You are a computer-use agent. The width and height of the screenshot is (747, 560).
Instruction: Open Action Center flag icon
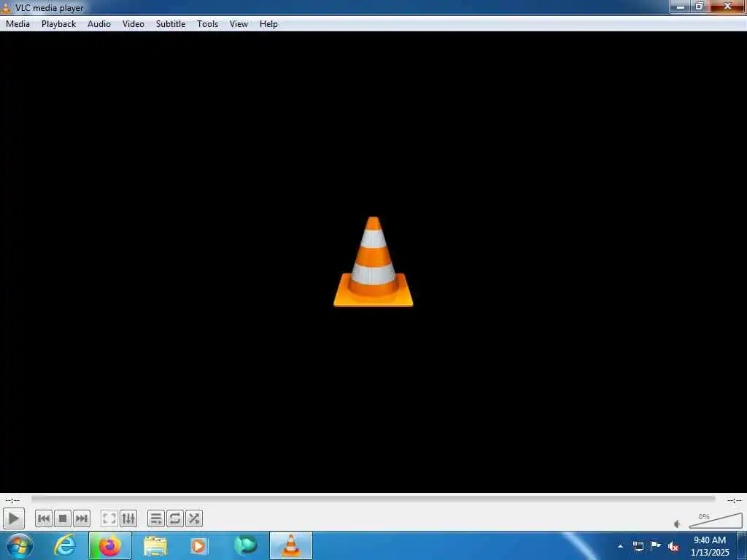[x=656, y=546]
